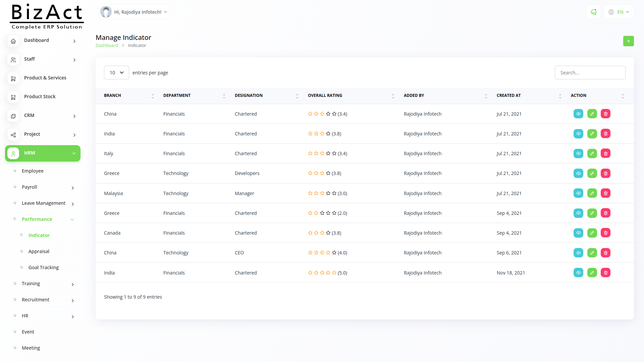644x362 pixels.
Task: Sort table by Overall Rating column
Action: point(351,96)
